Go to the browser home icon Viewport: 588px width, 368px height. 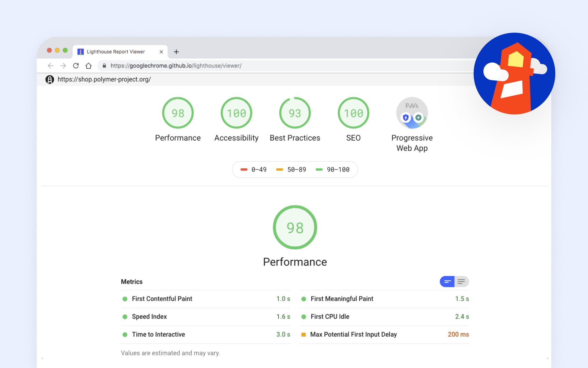[88, 66]
